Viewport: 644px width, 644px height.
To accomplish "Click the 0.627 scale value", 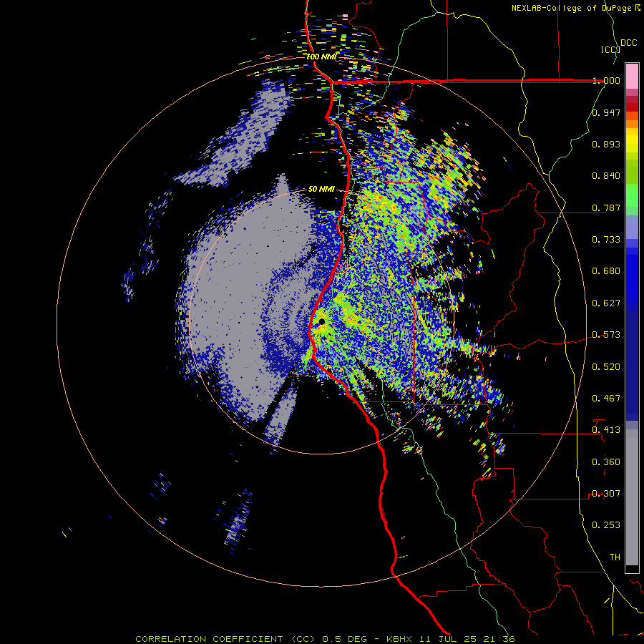I will [606, 303].
